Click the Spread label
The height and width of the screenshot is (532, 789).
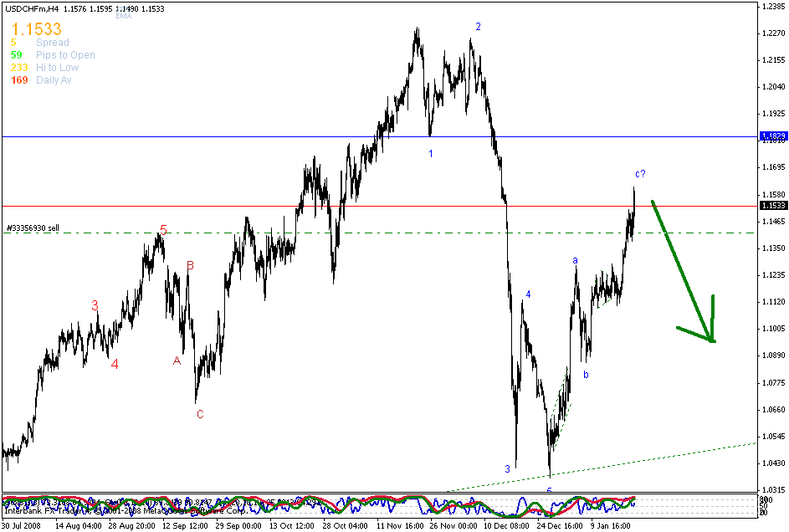point(53,43)
